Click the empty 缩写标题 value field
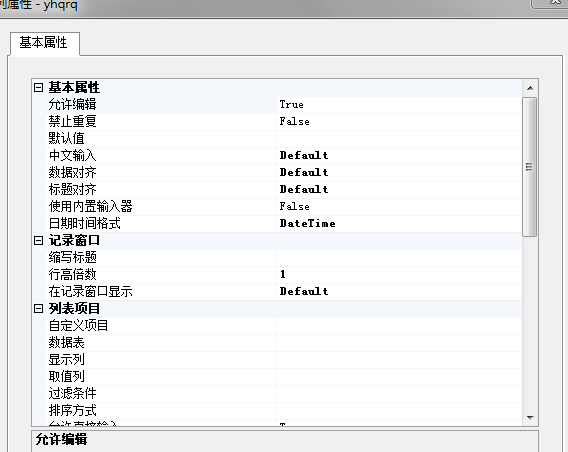This screenshot has height=452, width=568. tap(399, 258)
